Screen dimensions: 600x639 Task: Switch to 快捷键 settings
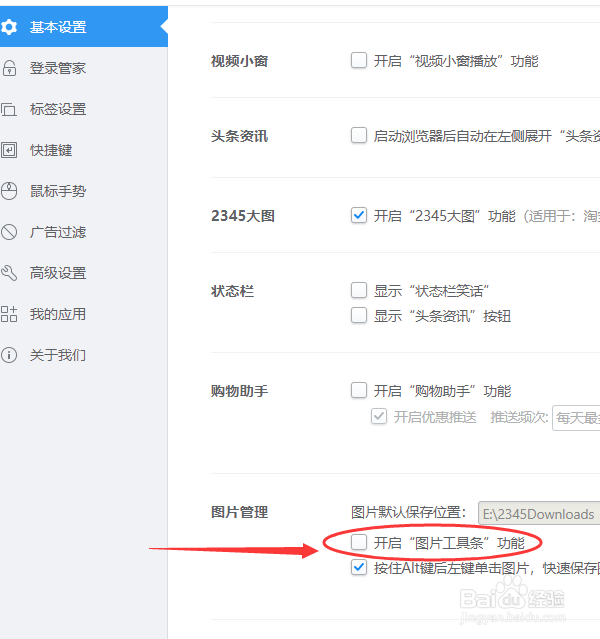click(x=84, y=150)
